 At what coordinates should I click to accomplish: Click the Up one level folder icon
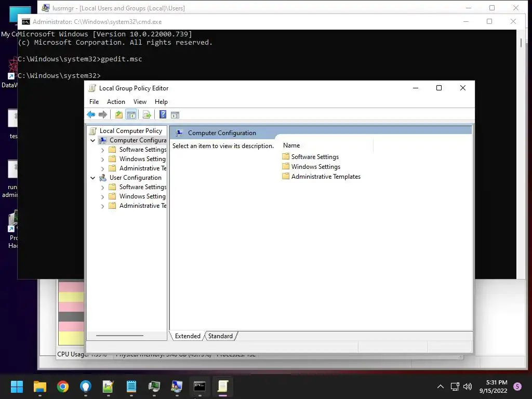click(119, 115)
